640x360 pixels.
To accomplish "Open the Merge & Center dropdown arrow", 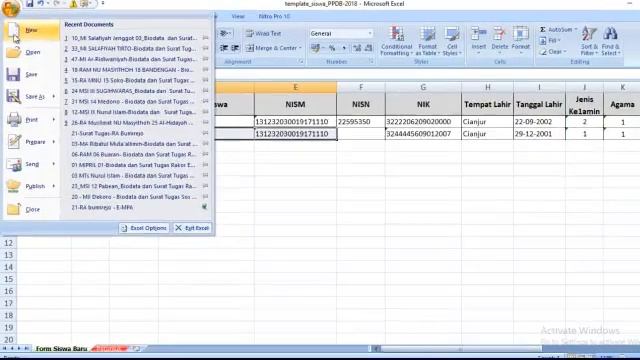I will point(300,48).
